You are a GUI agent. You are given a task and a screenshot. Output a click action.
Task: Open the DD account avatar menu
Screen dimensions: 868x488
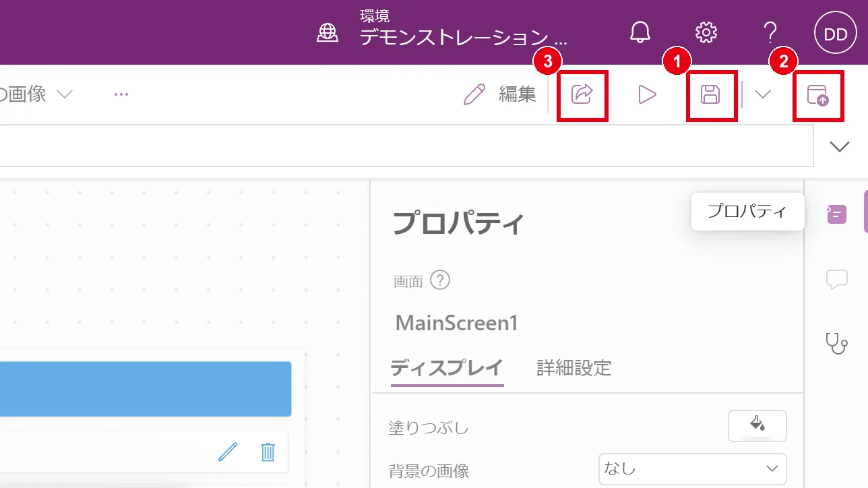836,34
